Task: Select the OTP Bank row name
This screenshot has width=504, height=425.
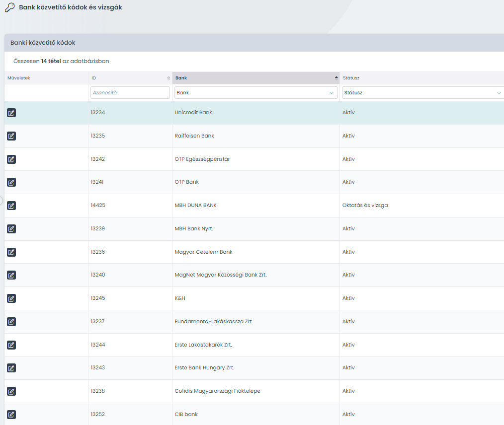Action: coord(187,182)
